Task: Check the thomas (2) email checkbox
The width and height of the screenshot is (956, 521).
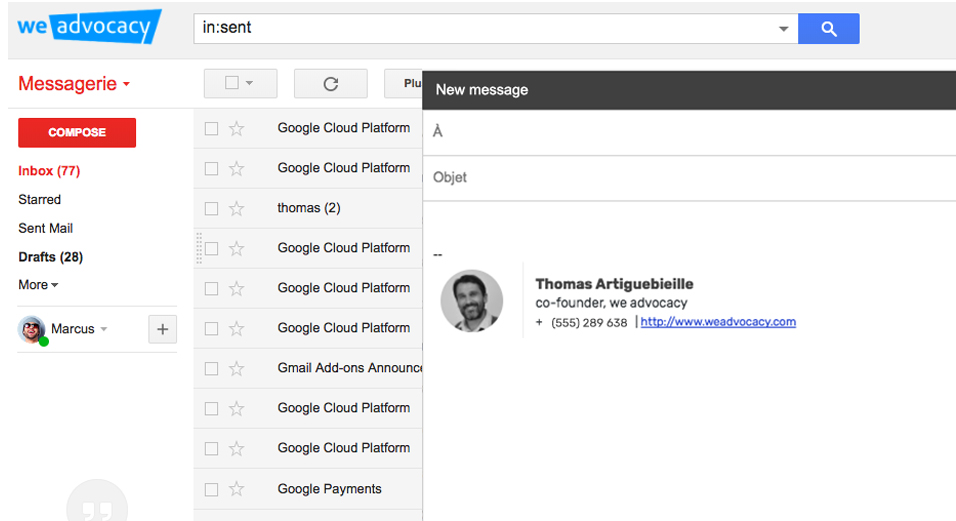Action: (x=212, y=208)
